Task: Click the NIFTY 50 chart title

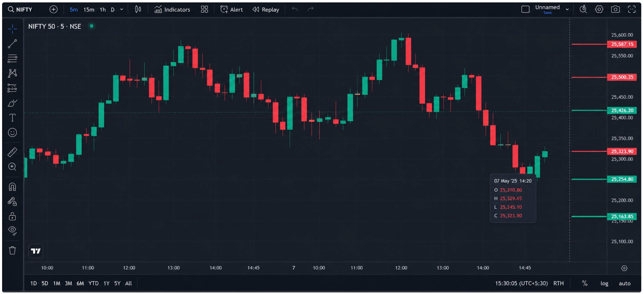Action: point(54,26)
